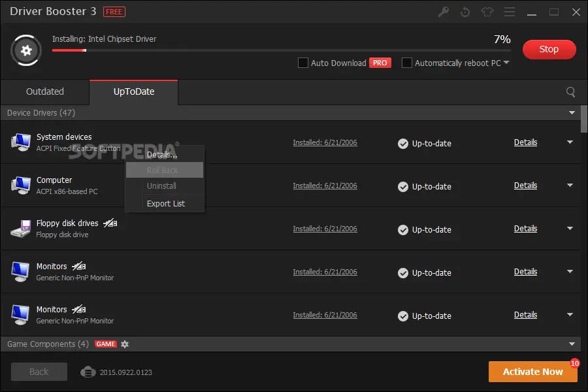
Task: Open Details link for Computer
Action: (x=525, y=186)
